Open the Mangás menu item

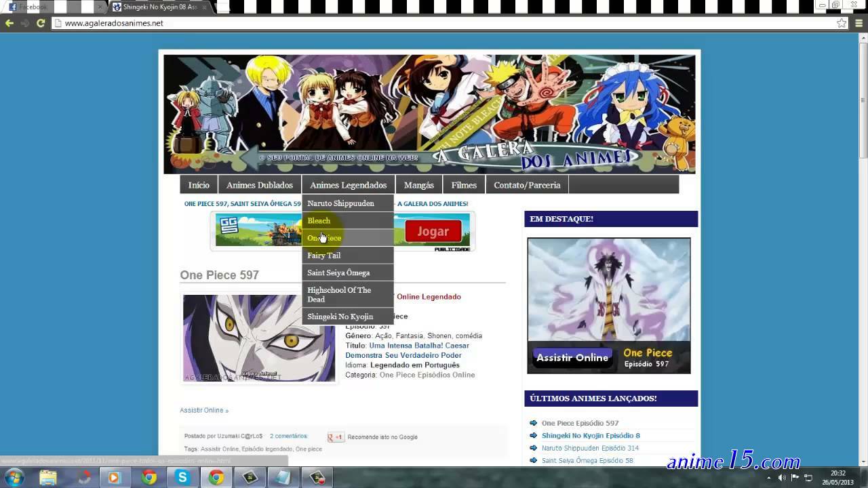click(419, 185)
